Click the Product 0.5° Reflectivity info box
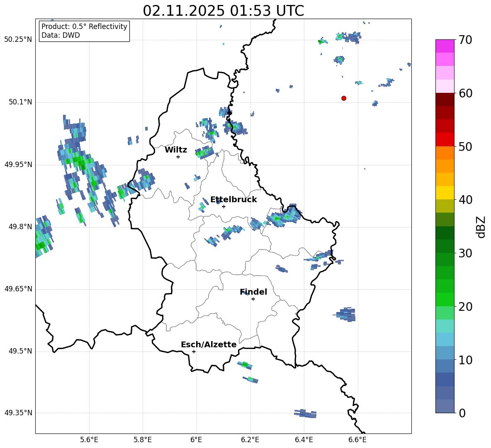 tap(84, 31)
